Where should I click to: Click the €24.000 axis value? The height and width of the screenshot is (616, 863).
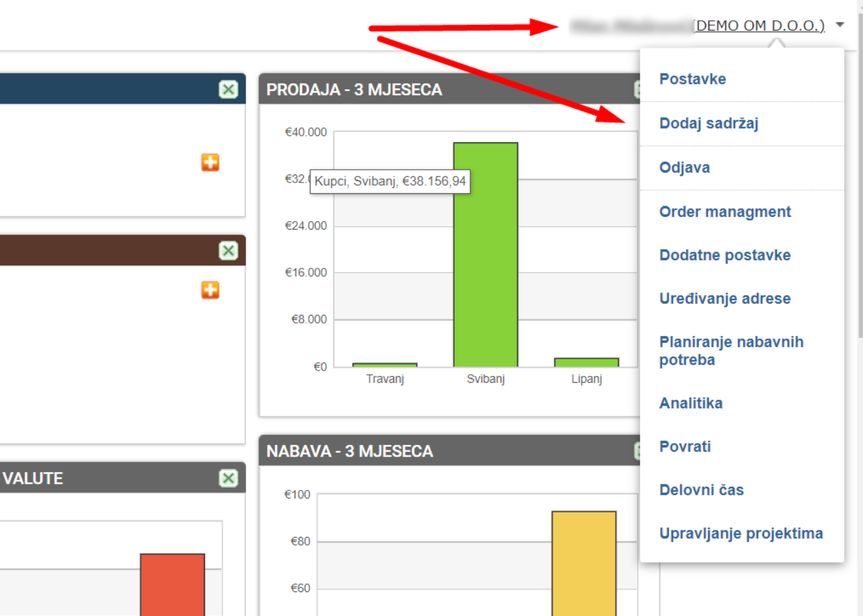coord(306,226)
